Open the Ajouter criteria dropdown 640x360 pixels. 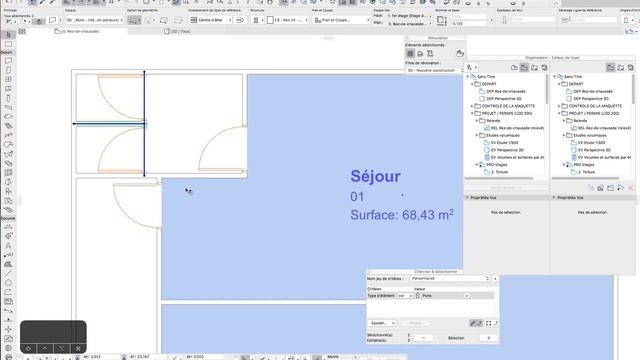(382, 323)
